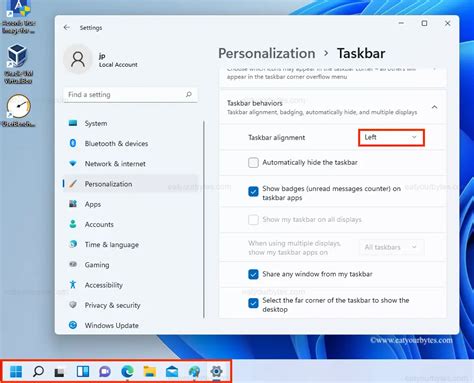Launch Chat from the taskbar
474x383 pixels.
[x=105, y=371]
